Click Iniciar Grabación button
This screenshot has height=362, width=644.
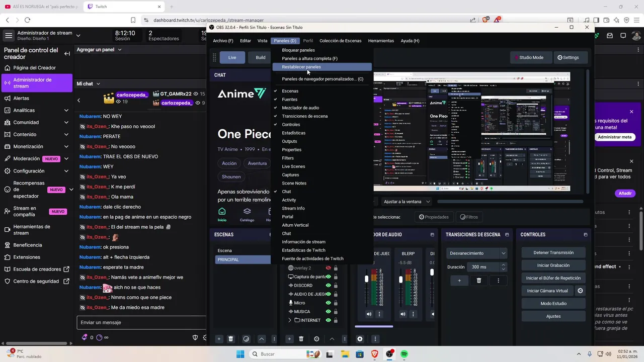pos(553,265)
